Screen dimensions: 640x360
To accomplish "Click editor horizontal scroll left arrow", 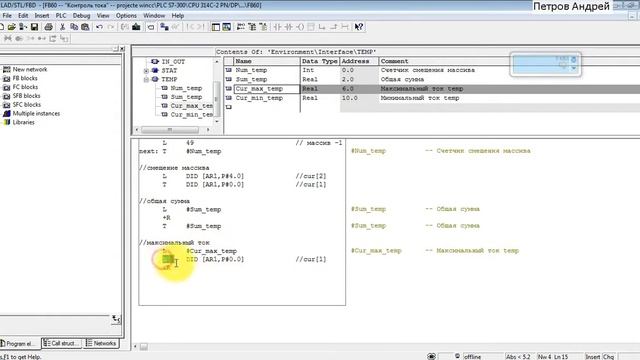I will click(135, 347).
